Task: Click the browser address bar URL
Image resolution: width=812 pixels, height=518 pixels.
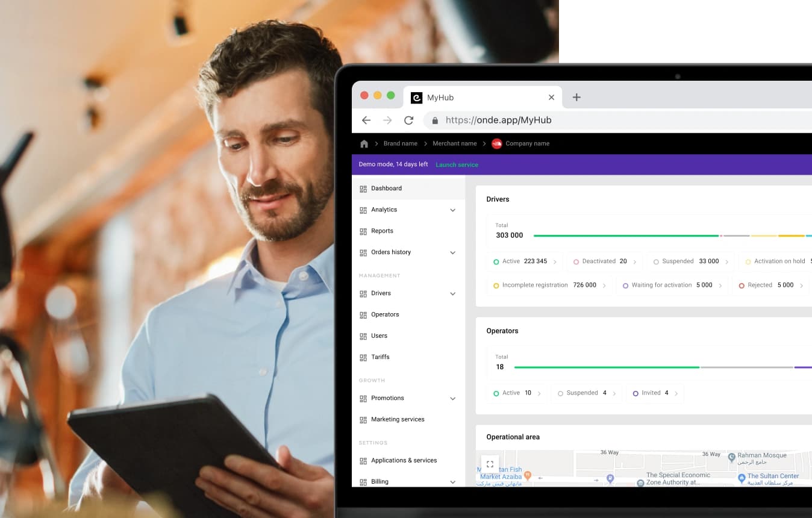Action: coord(498,120)
